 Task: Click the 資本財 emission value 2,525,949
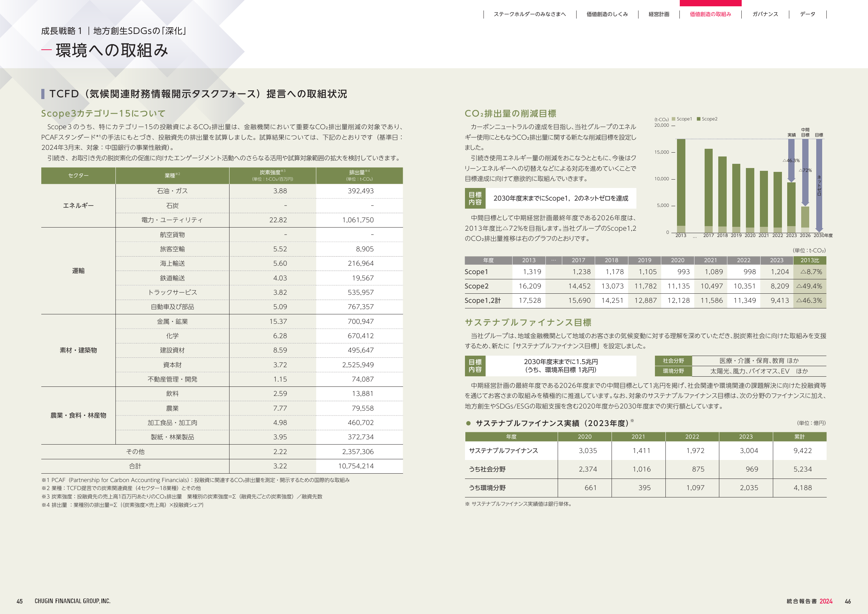(358, 365)
